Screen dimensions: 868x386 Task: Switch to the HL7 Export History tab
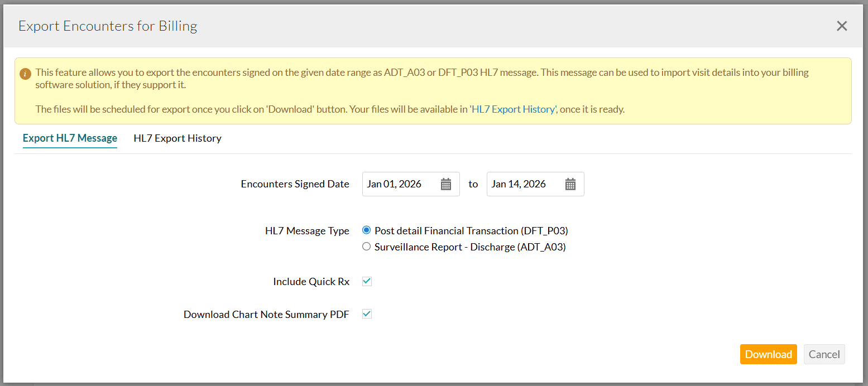click(177, 138)
